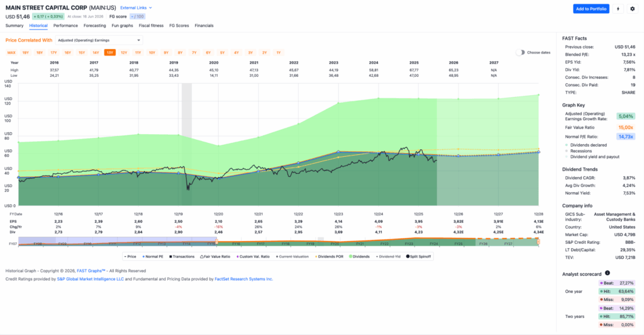Switch to the Performance tab

65,25
